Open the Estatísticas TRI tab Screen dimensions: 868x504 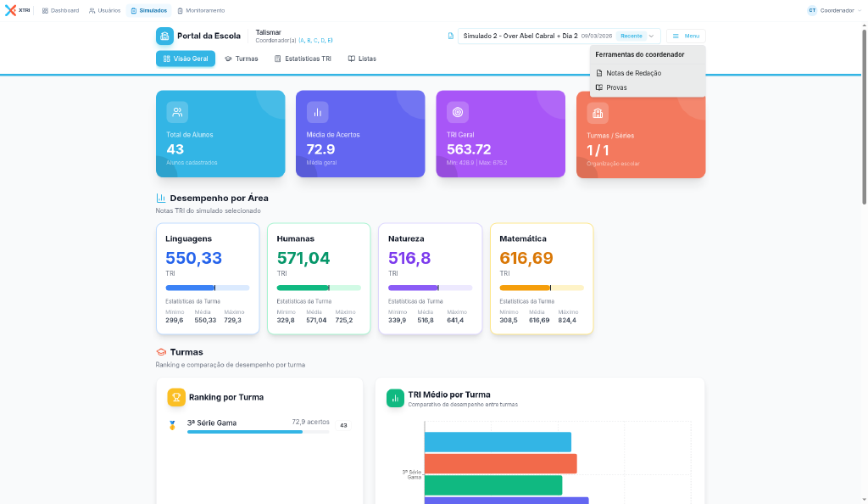303,59
